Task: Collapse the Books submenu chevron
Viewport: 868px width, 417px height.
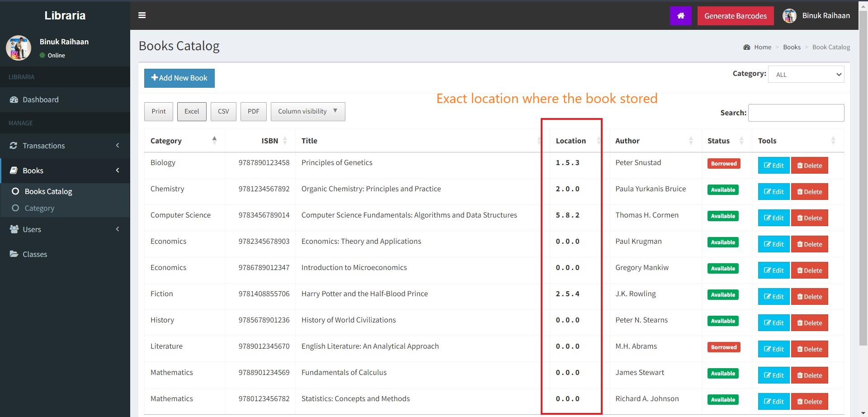Action: 118,170
